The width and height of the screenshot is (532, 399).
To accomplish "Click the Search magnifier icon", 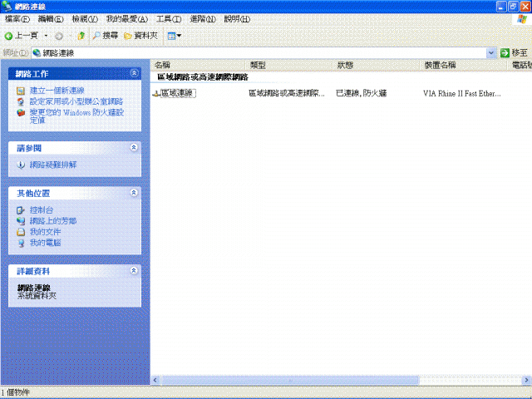I will pyautogui.click(x=96, y=36).
